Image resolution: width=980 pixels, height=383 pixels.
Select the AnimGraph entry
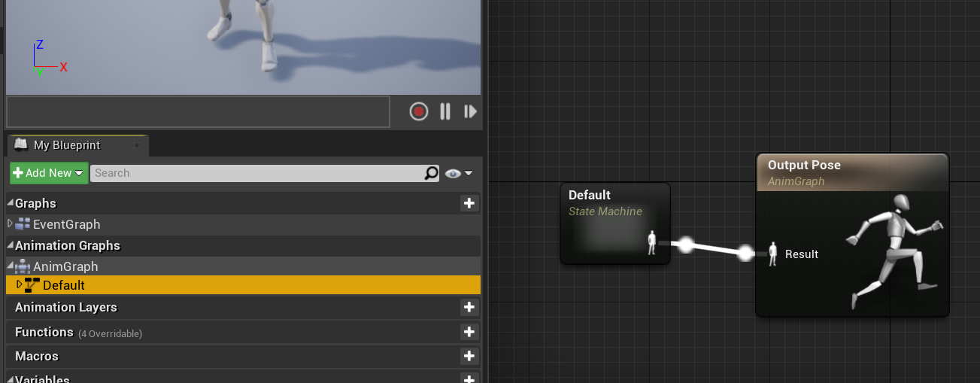click(65, 266)
